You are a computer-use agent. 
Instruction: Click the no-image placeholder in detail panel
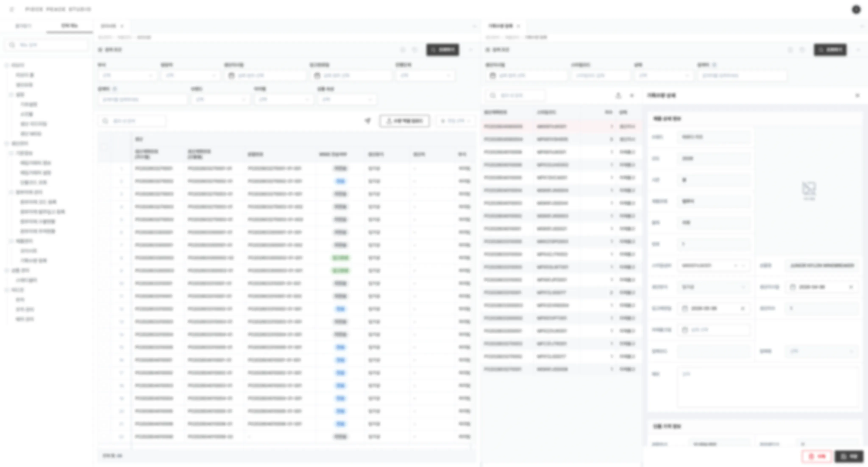click(809, 190)
